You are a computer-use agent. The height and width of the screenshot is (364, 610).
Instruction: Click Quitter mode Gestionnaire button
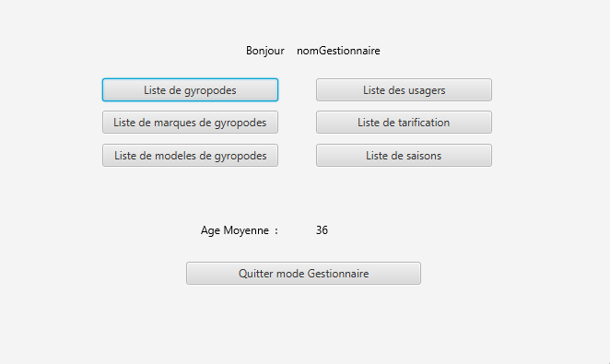coord(303,273)
